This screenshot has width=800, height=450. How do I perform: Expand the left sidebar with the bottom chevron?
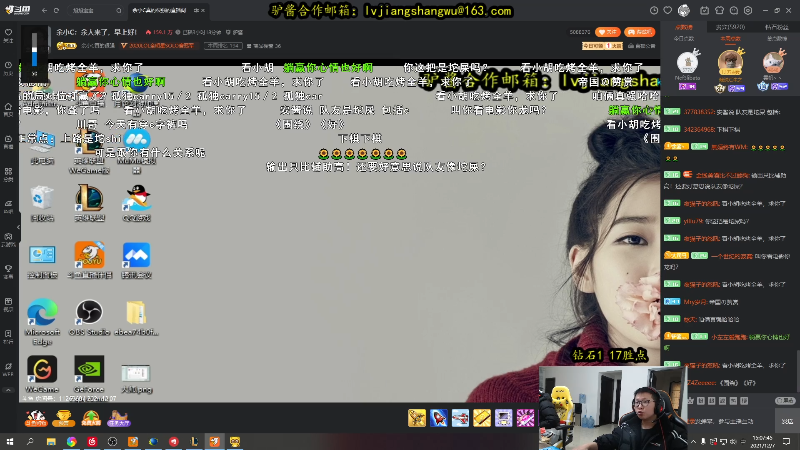[8, 390]
